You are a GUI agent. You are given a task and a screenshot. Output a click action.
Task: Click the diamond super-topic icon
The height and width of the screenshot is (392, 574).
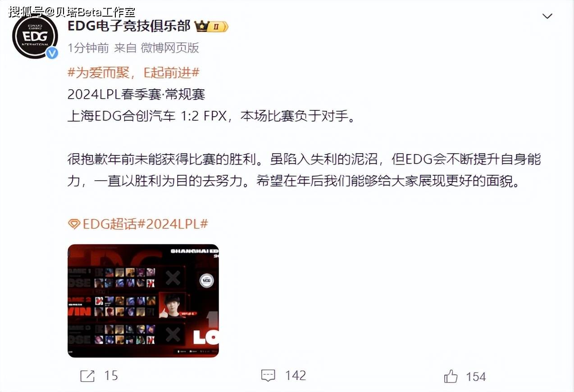pyautogui.click(x=74, y=224)
